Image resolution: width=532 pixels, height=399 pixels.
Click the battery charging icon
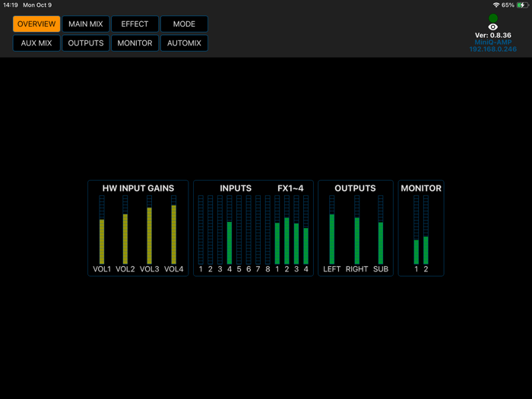[x=523, y=5]
